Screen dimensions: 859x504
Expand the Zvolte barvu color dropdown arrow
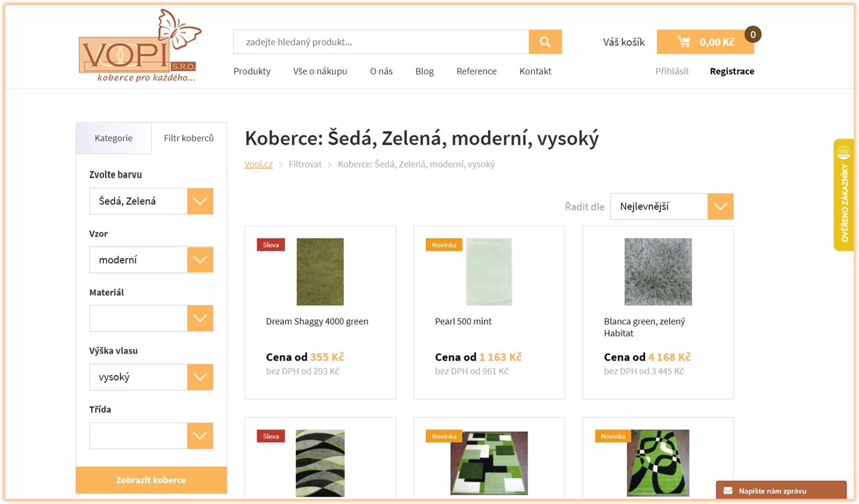(200, 201)
